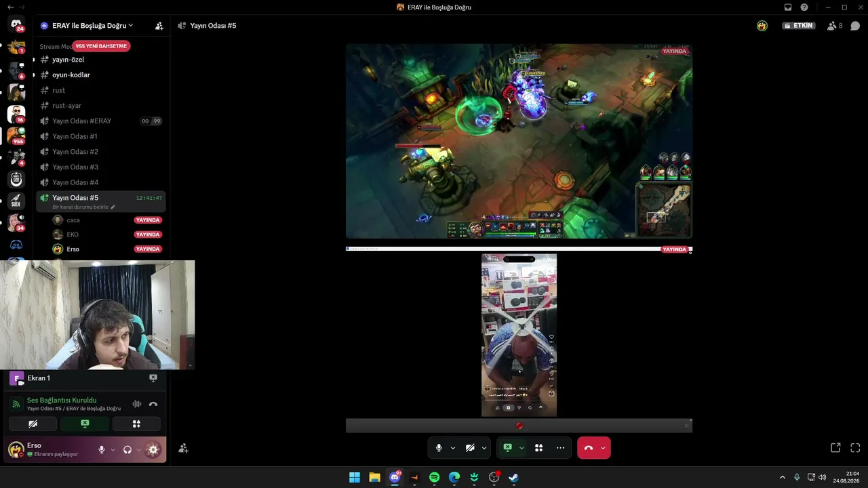Open Steam from the taskbar

pos(514,477)
